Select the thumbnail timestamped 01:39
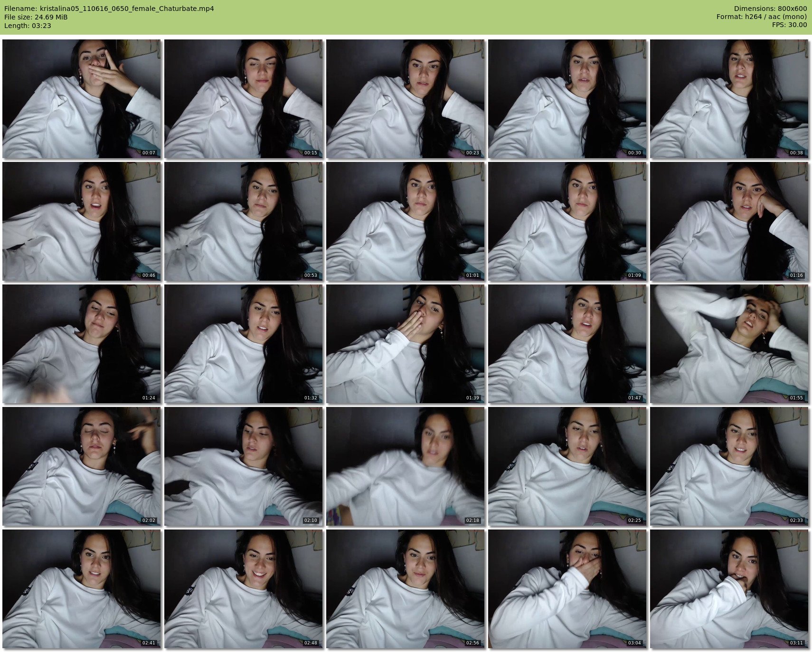Screen dimensions: 812x652 [406, 344]
